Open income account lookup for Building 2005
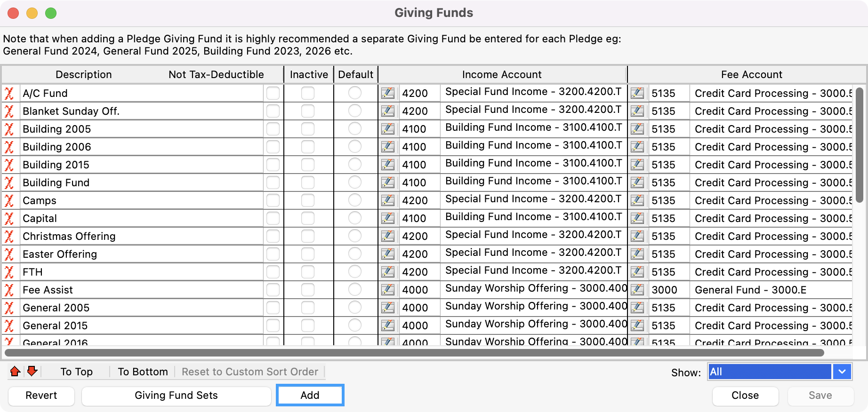The image size is (868, 412). tap(388, 129)
